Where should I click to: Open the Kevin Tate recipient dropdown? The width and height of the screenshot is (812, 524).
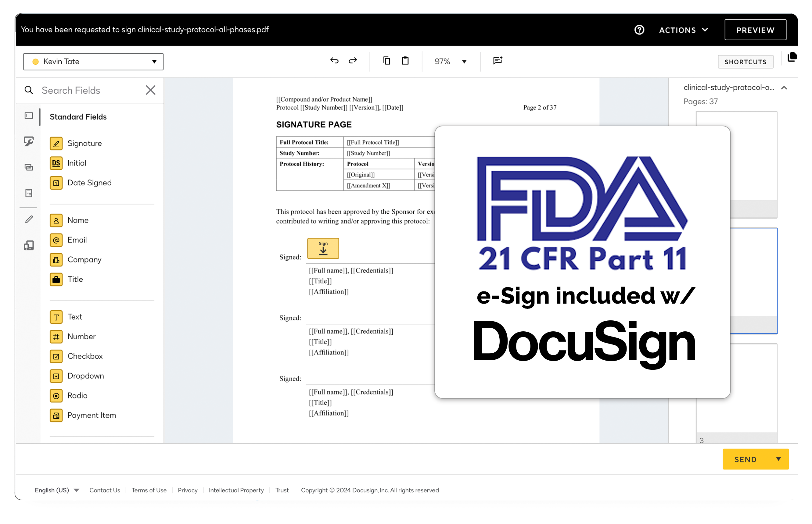point(93,62)
